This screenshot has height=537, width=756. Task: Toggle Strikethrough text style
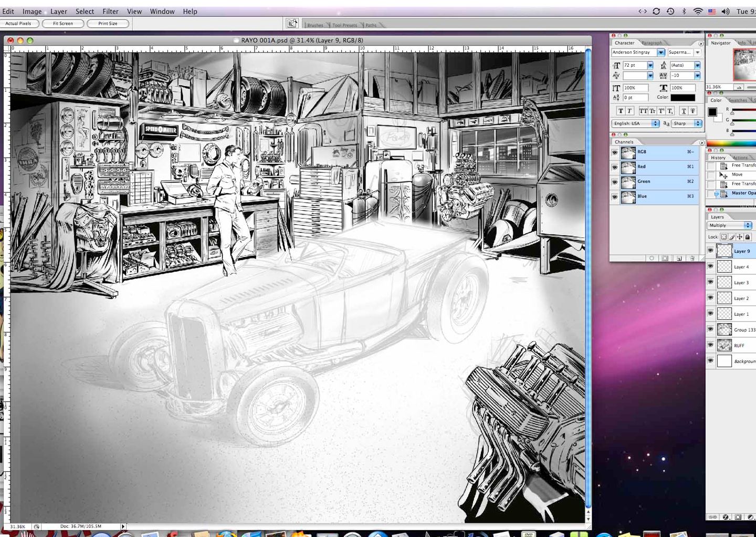pyautogui.click(x=692, y=111)
